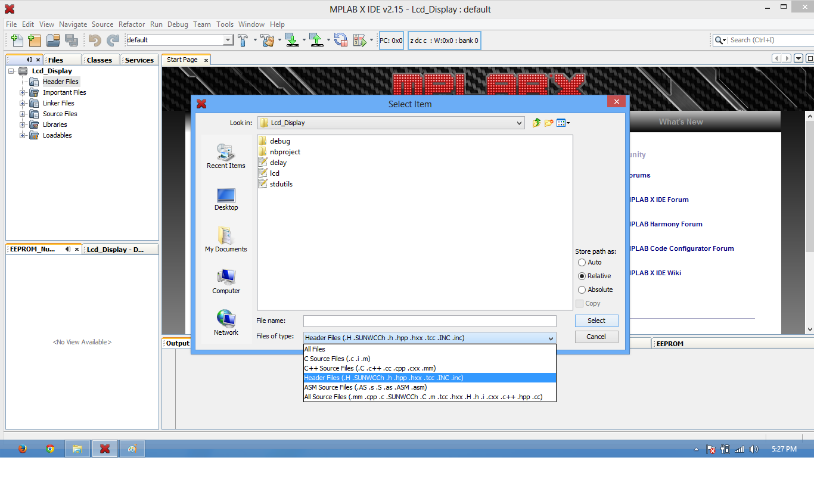
Task: Open MPLAB Code Configurator Forum link
Action: (x=681, y=248)
